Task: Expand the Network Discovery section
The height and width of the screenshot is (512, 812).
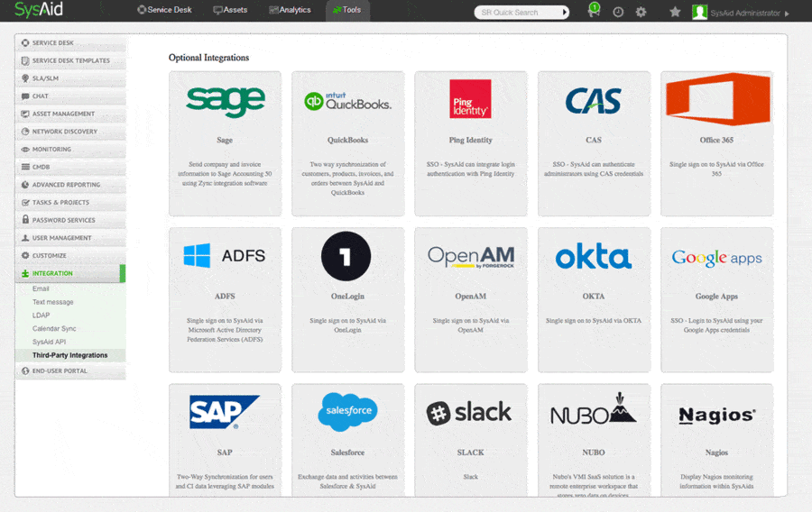Action: 70,132
